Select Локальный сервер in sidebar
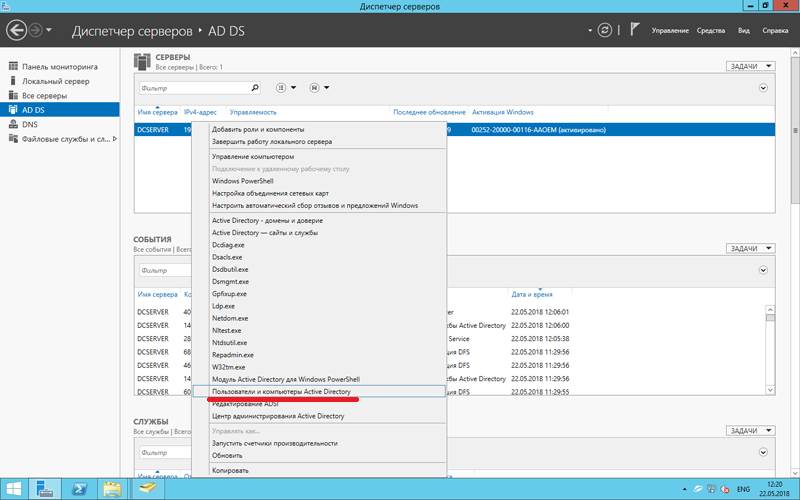 point(55,80)
